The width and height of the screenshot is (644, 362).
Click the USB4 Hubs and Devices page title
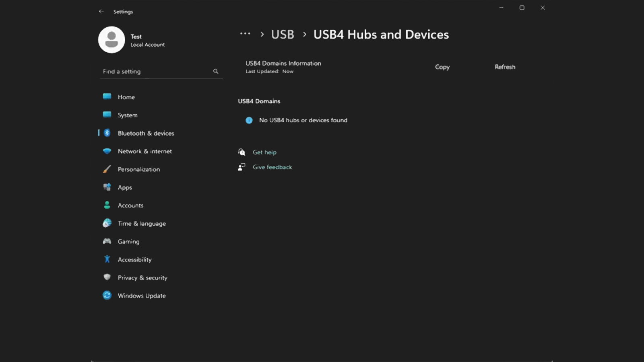point(381,35)
